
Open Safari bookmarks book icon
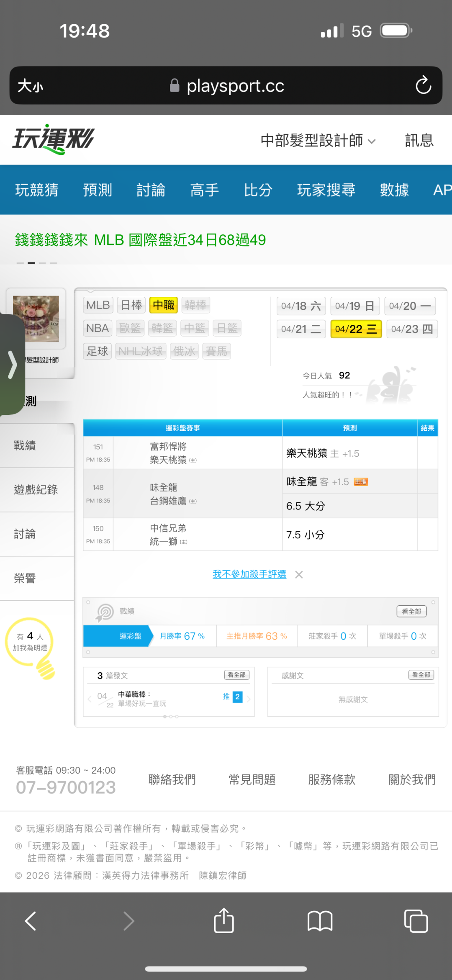click(320, 921)
